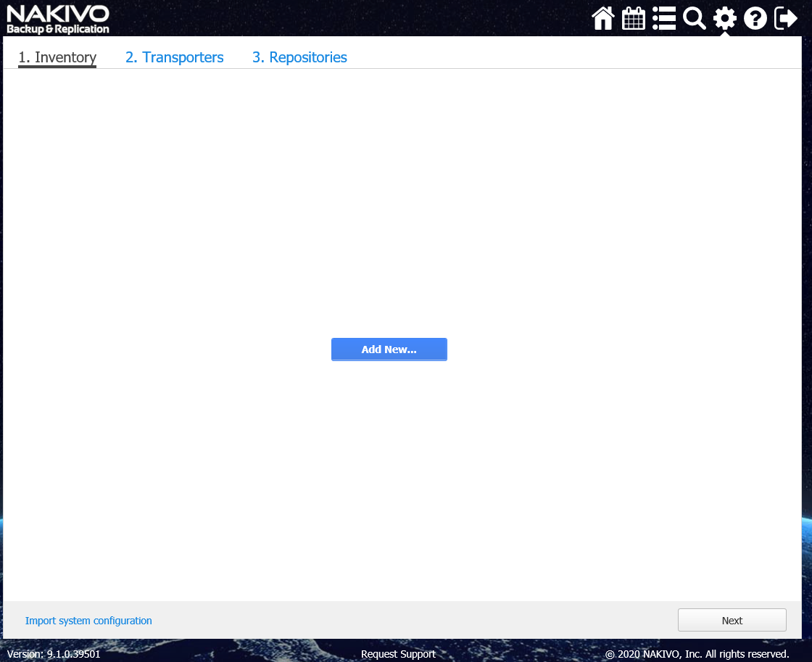Open the Calendar icon in the header

pyautogui.click(x=634, y=18)
